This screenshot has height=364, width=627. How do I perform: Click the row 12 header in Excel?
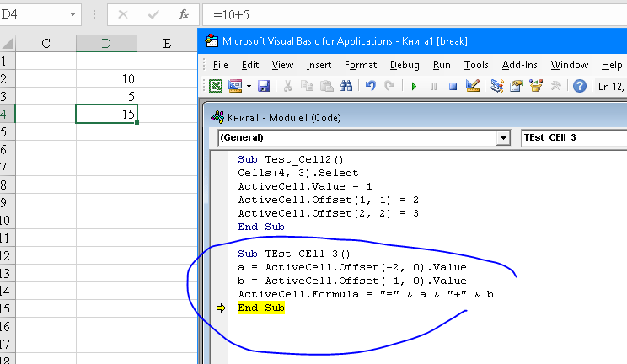pyautogui.click(x=8, y=255)
